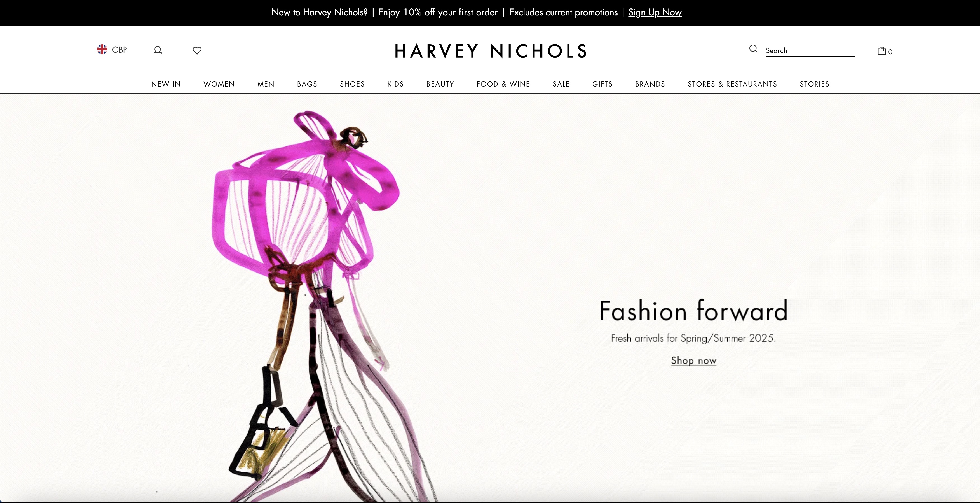The width and height of the screenshot is (980, 503).
Task: Click the Sign Up Now link
Action: tap(655, 13)
